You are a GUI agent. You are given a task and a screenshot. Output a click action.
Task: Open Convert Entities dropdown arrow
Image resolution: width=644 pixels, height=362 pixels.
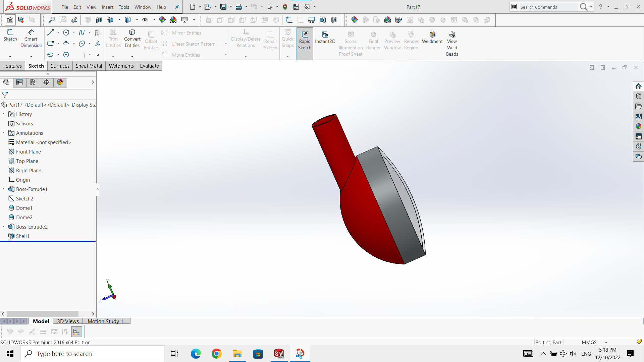[x=132, y=57]
